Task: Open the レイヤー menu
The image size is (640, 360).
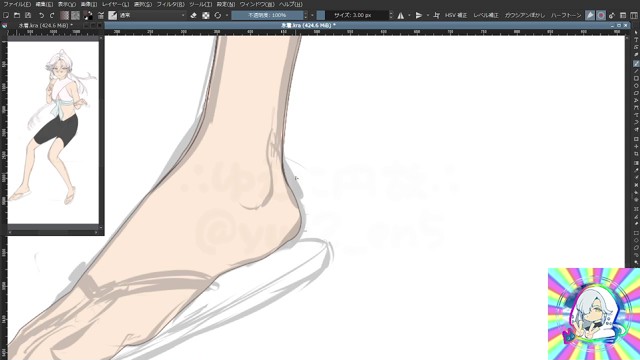Action: point(115,4)
